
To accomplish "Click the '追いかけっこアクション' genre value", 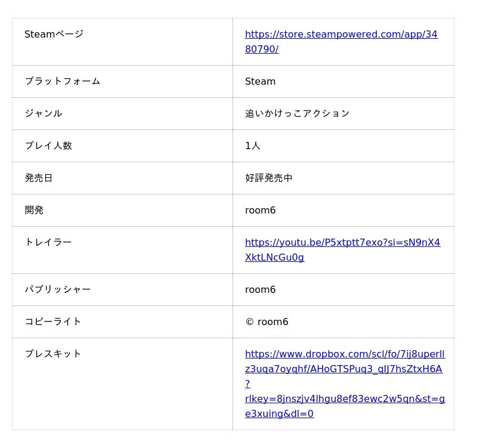I will (x=297, y=113).
